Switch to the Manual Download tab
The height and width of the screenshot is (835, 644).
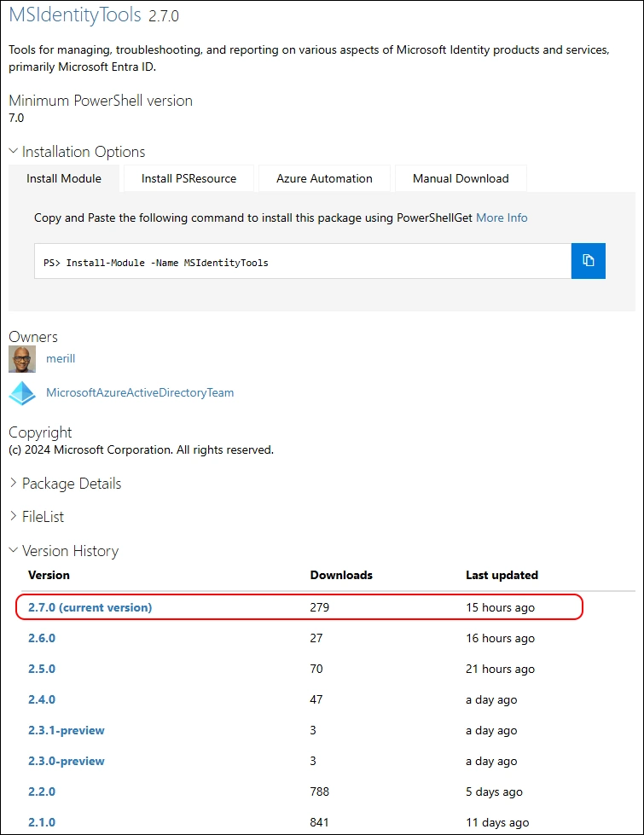click(x=461, y=178)
